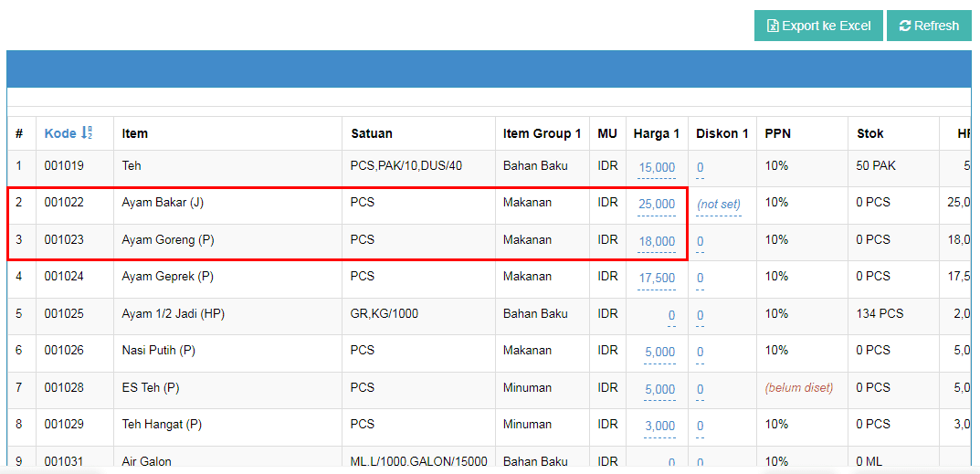Edit Ayam Goreng (P) price 18,000

[657, 241]
